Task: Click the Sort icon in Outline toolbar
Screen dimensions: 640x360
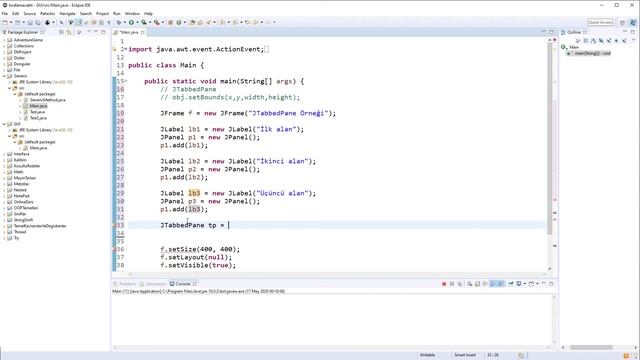Action: 593,40
